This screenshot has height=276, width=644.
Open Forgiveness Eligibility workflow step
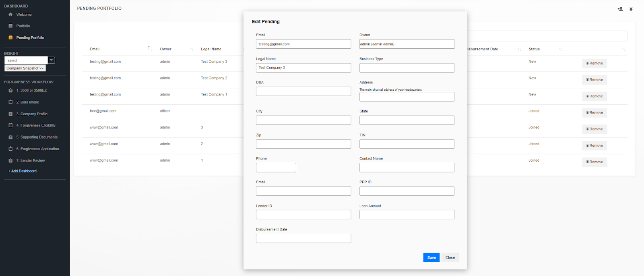pyautogui.click(x=35, y=126)
